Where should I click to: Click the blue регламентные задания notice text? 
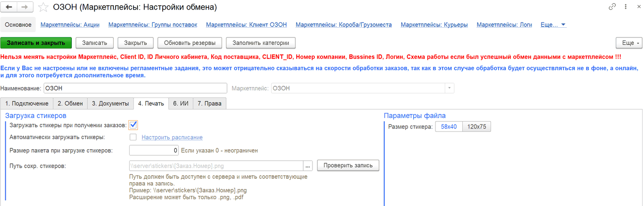point(320,72)
